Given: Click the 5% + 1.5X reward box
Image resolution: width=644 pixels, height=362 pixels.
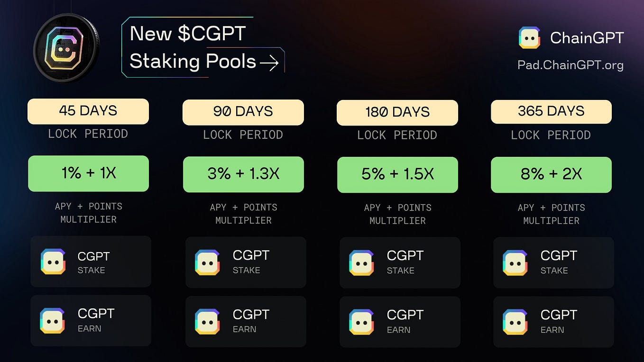Looking at the screenshot, I should tap(397, 175).
